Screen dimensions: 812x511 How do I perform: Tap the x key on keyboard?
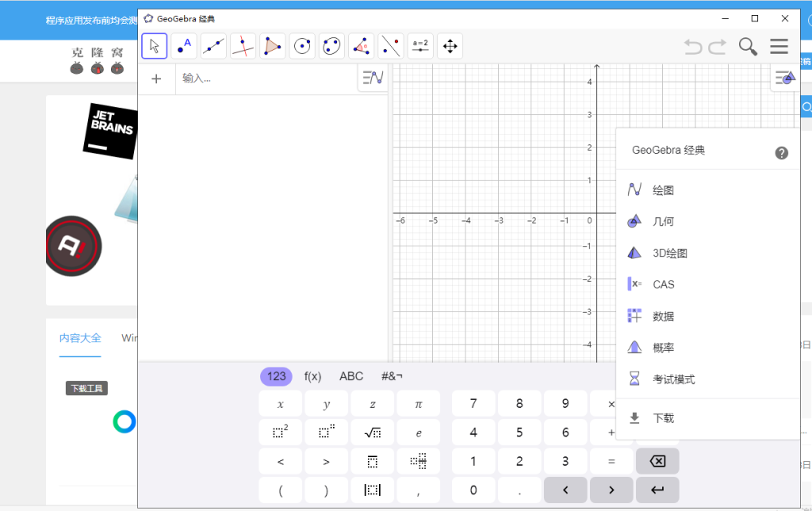280,404
